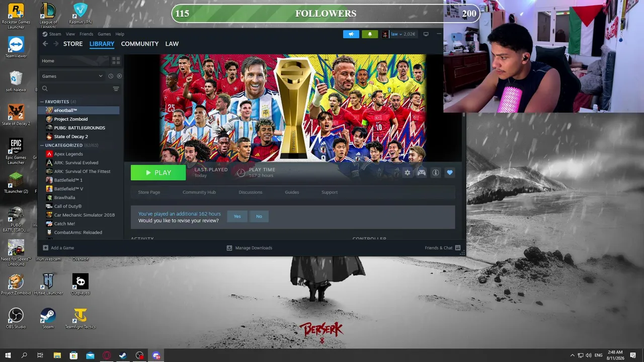Filter library by recent activity clock icon

111,76
